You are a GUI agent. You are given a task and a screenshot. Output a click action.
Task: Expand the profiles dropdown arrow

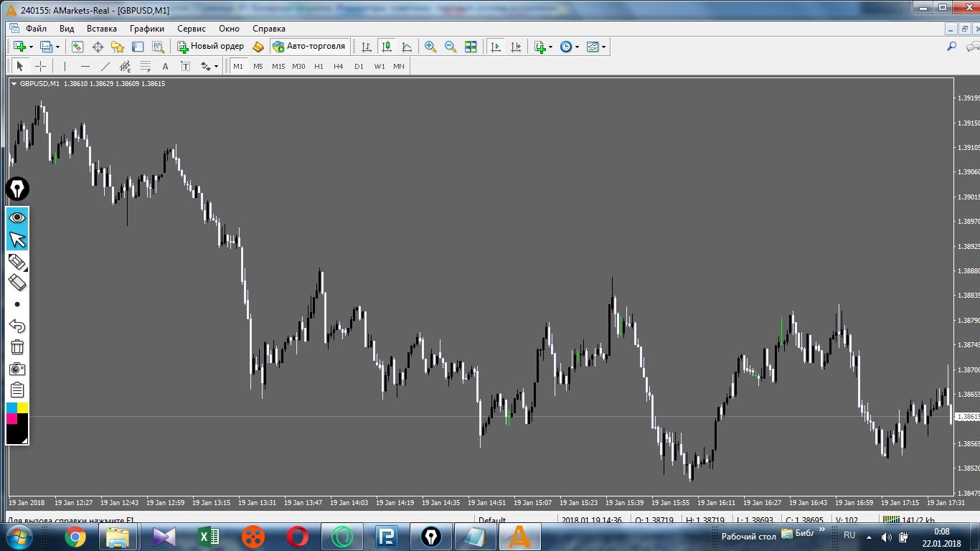[x=58, y=47]
